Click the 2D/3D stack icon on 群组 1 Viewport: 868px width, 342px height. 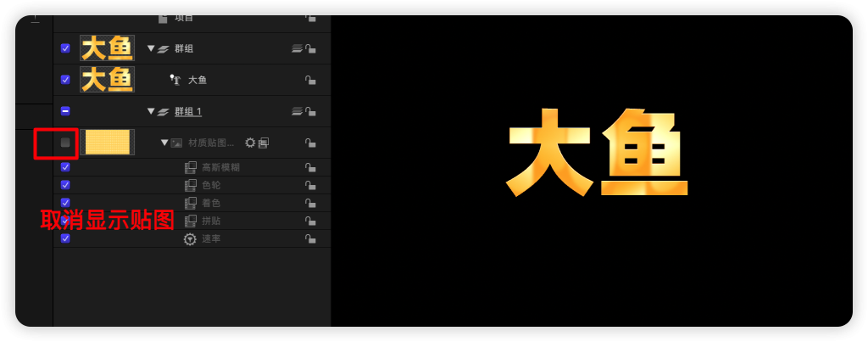297,111
